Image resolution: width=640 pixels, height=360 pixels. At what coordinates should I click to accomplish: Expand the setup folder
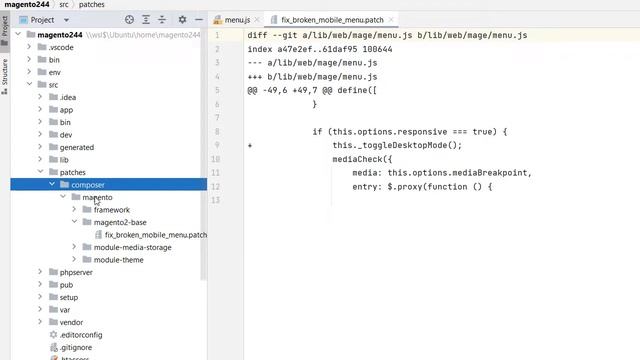click(x=40, y=297)
